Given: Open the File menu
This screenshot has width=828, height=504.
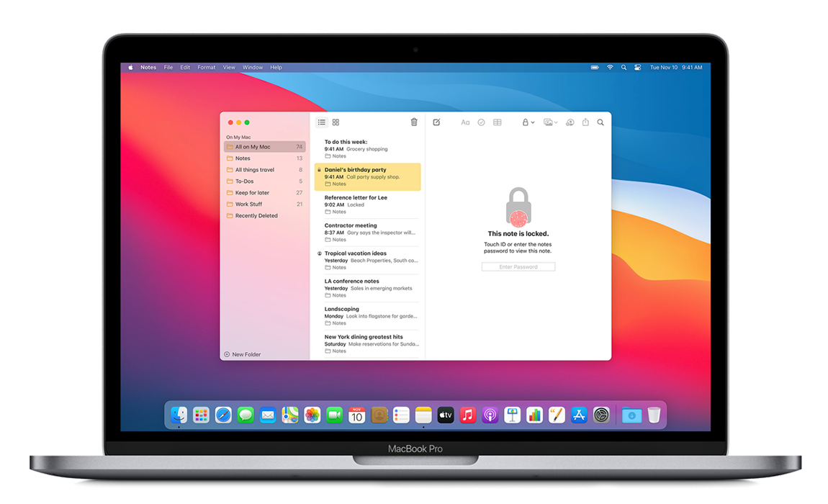Looking at the screenshot, I should pos(168,68).
